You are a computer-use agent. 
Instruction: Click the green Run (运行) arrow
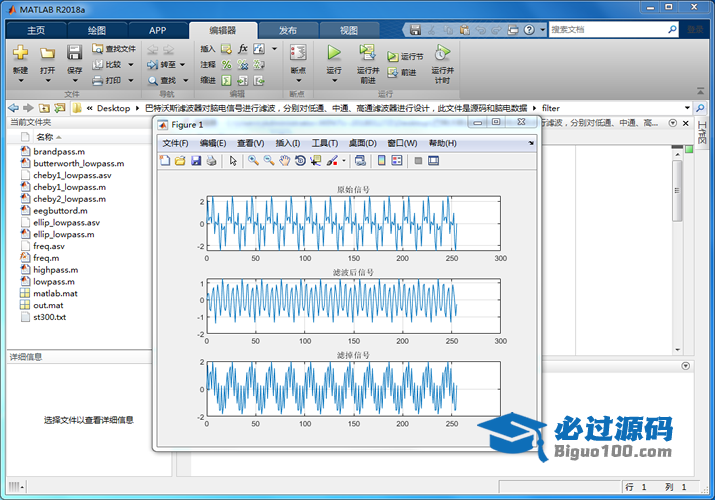click(334, 52)
